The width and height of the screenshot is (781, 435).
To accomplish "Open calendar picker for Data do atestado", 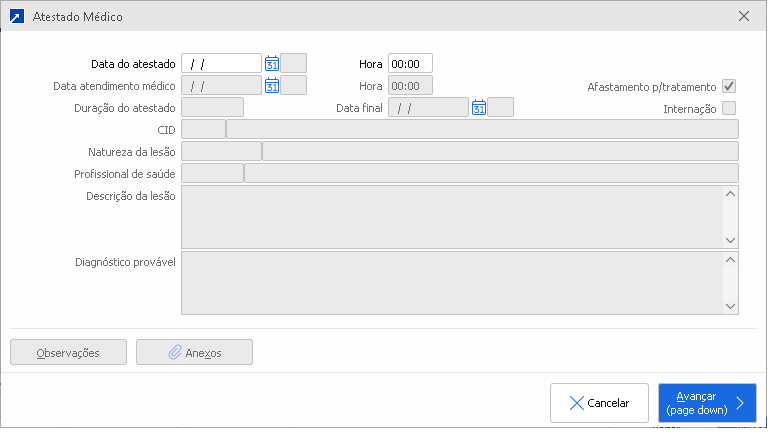I will (272, 64).
